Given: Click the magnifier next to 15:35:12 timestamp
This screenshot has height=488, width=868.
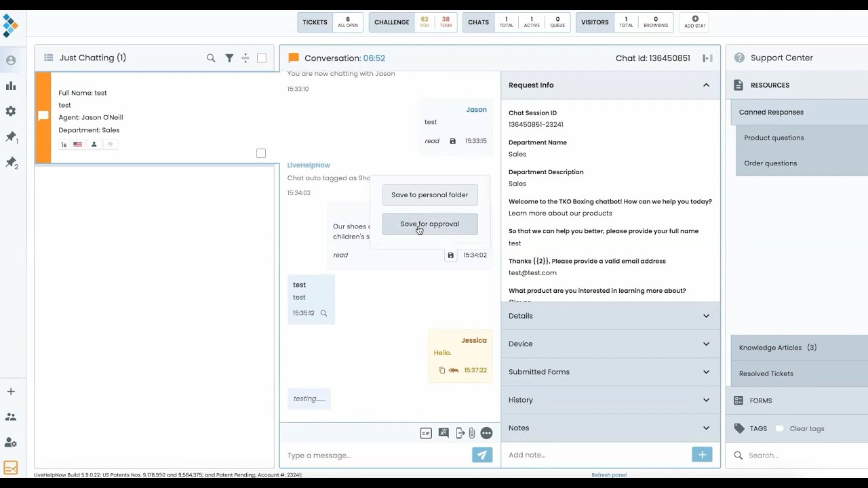Looking at the screenshot, I should [323, 313].
